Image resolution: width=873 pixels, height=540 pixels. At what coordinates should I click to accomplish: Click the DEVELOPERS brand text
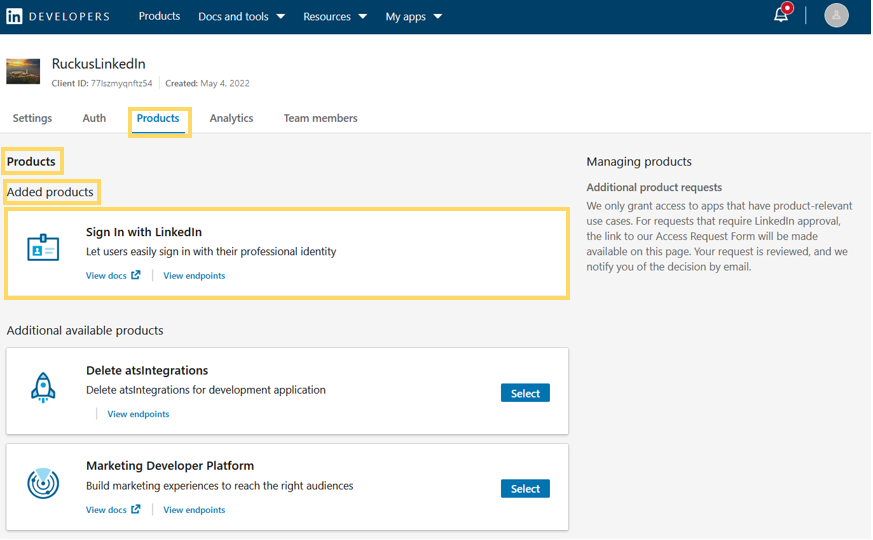(69, 17)
